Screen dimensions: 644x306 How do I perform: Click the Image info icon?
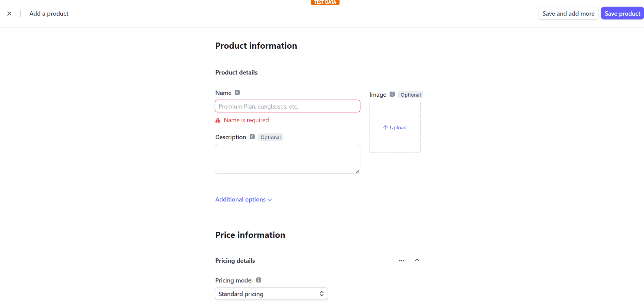[x=392, y=94]
